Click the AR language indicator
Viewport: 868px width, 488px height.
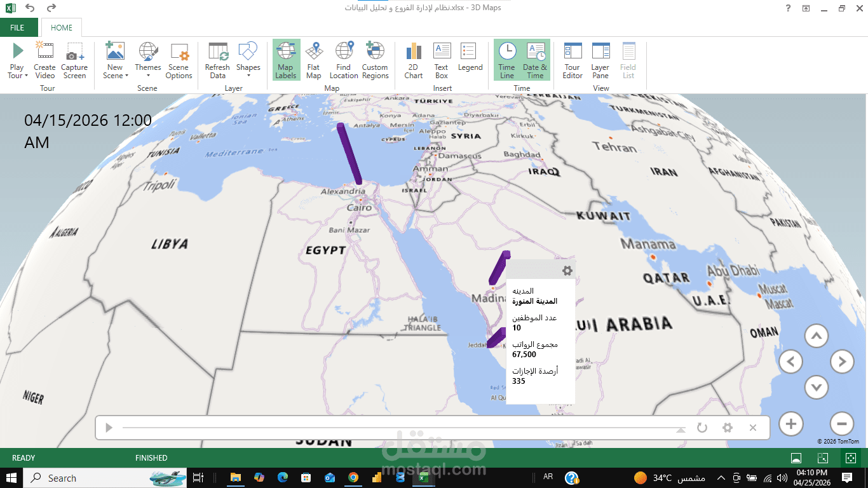pyautogui.click(x=548, y=477)
